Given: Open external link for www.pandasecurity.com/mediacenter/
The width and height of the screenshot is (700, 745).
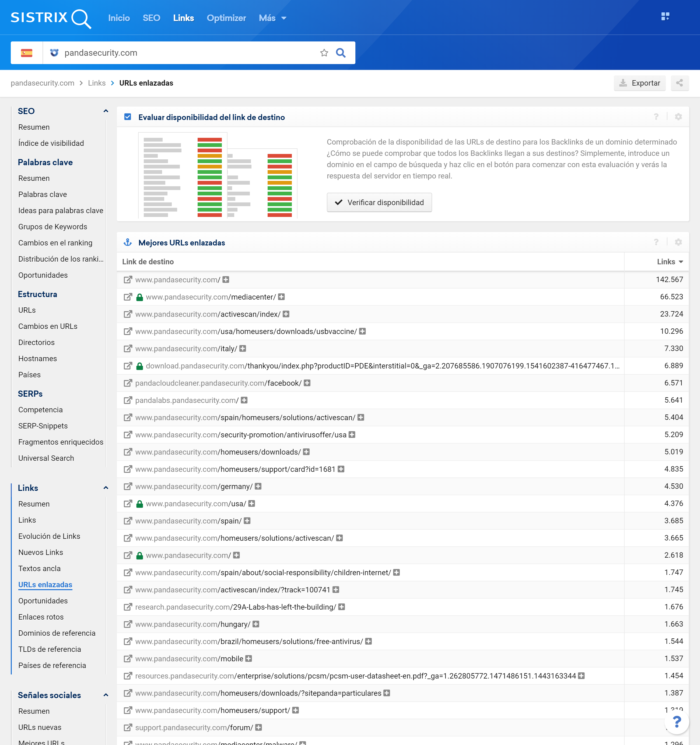Looking at the screenshot, I should pyautogui.click(x=128, y=297).
